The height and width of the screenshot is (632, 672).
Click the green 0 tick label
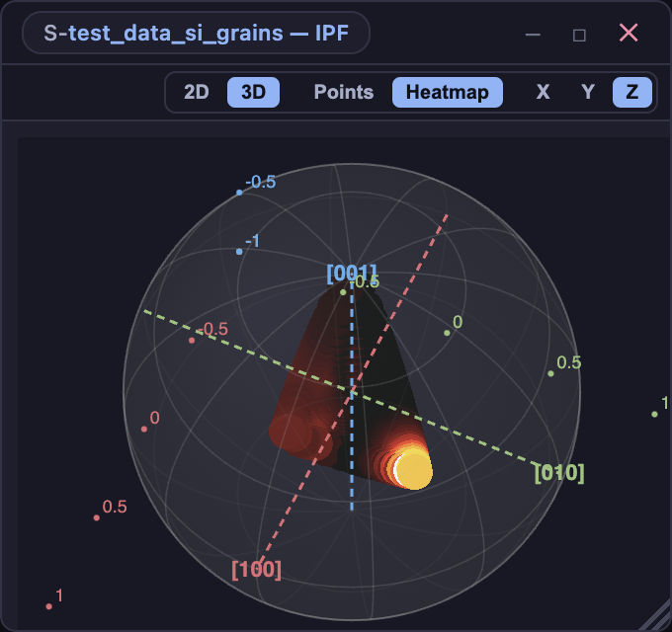pyautogui.click(x=458, y=322)
